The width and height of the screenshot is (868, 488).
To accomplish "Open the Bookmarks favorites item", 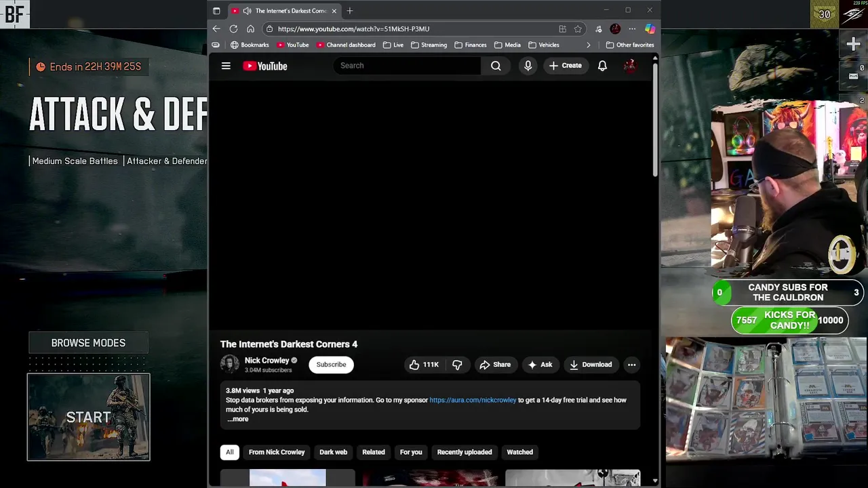I will coord(250,45).
